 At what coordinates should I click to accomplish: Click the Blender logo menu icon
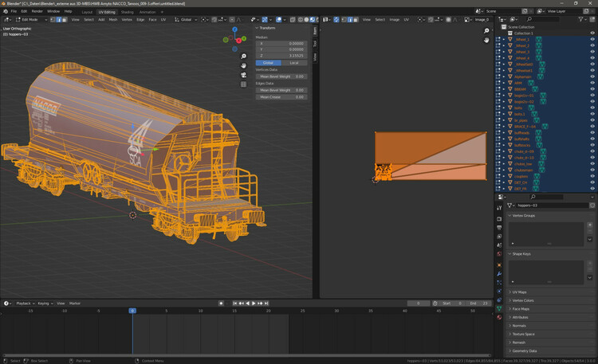click(x=6, y=11)
